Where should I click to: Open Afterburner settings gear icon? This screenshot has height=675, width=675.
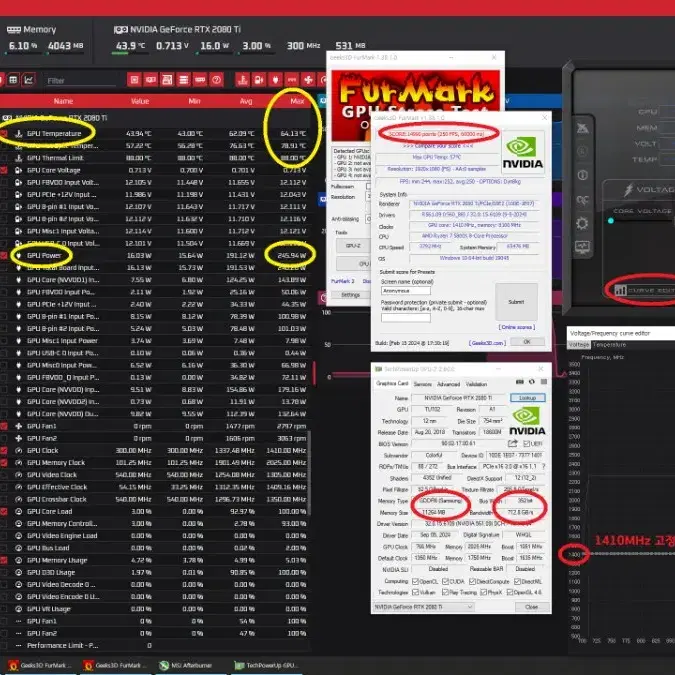pos(582,223)
